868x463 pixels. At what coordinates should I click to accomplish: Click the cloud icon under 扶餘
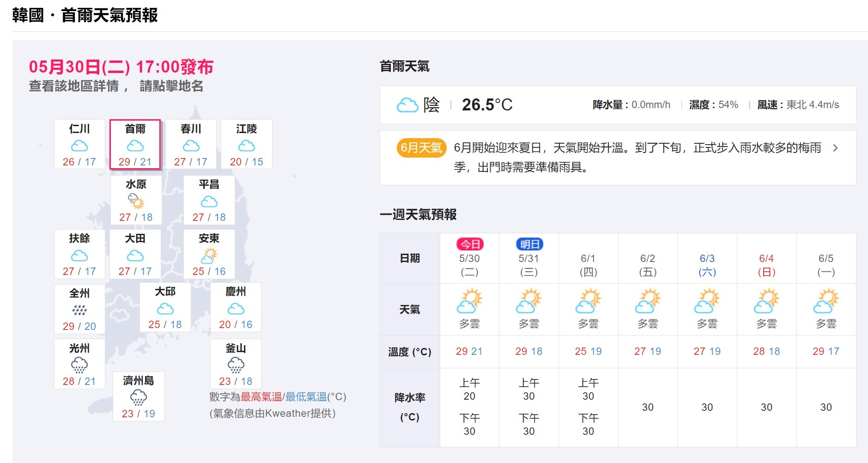tap(79, 256)
